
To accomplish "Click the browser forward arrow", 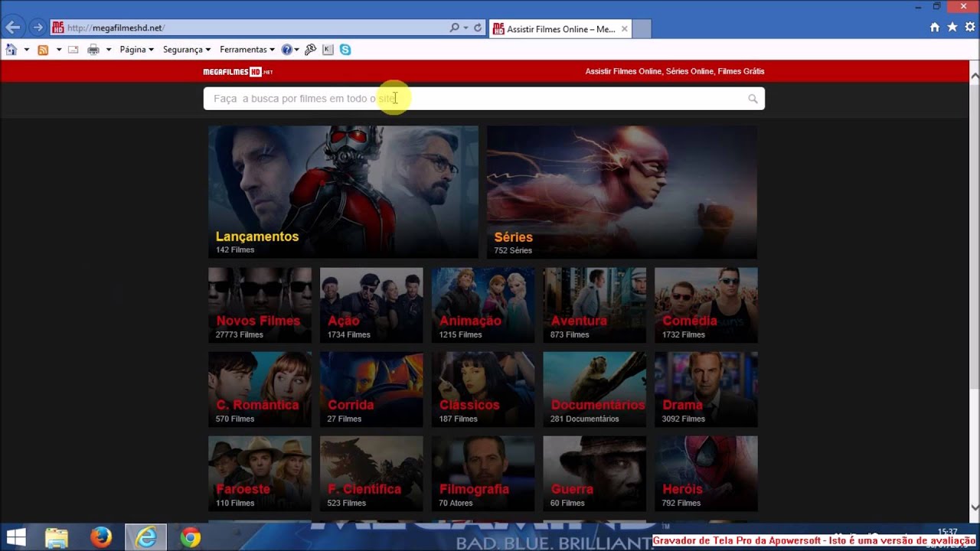I will point(38,28).
